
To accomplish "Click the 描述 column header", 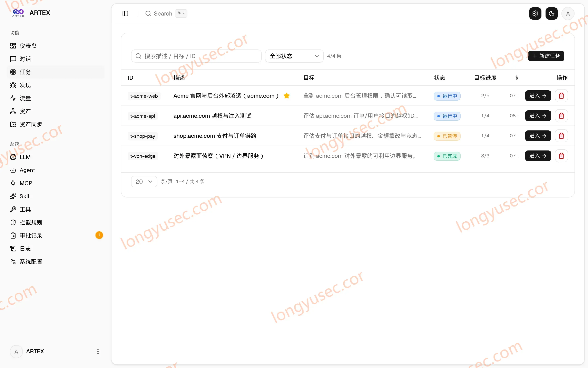I will coord(179,78).
